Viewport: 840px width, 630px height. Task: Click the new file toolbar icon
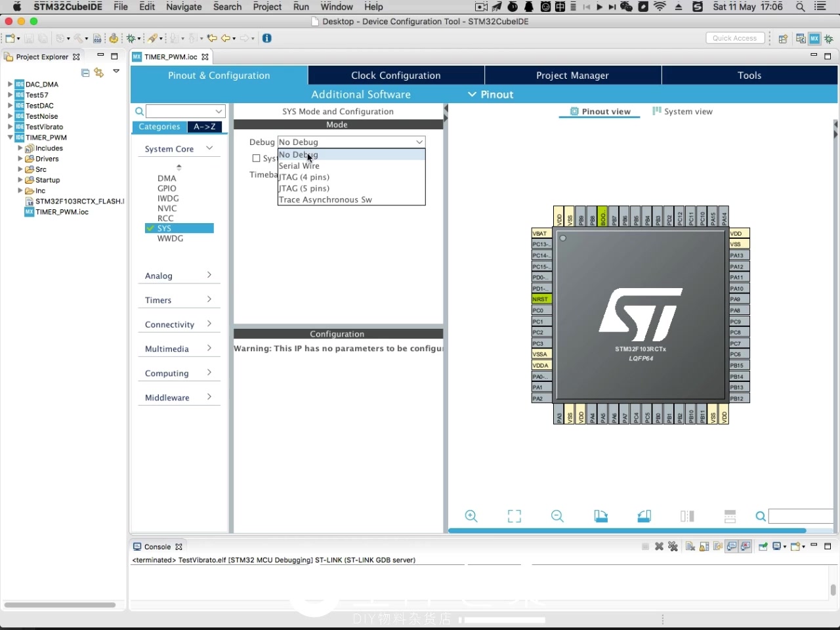coord(10,39)
